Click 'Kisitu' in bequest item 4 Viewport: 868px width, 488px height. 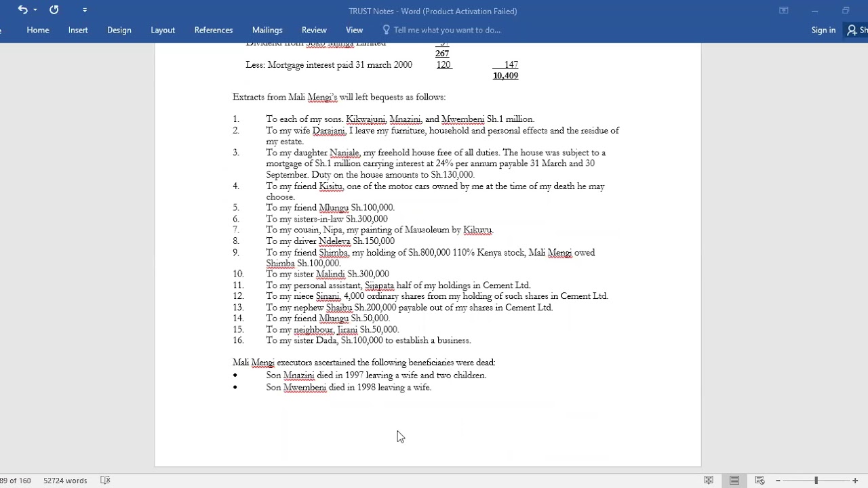click(x=331, y=186)
